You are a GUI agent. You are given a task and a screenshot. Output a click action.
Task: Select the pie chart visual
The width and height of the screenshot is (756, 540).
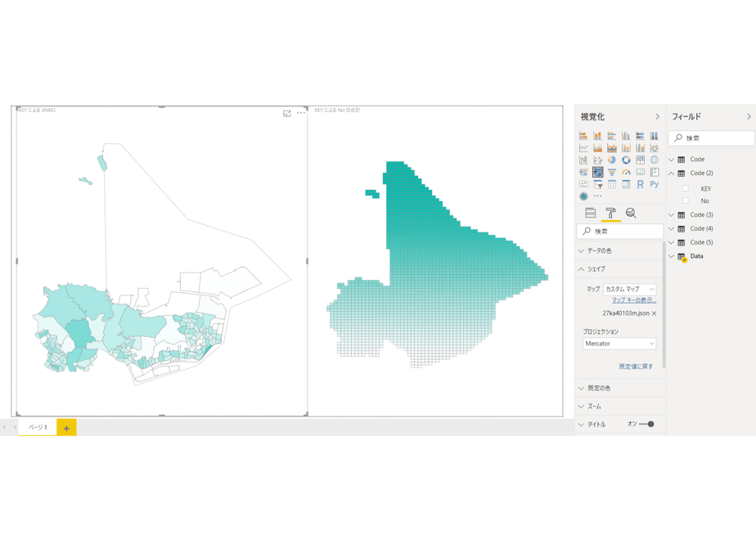point(612,160)
